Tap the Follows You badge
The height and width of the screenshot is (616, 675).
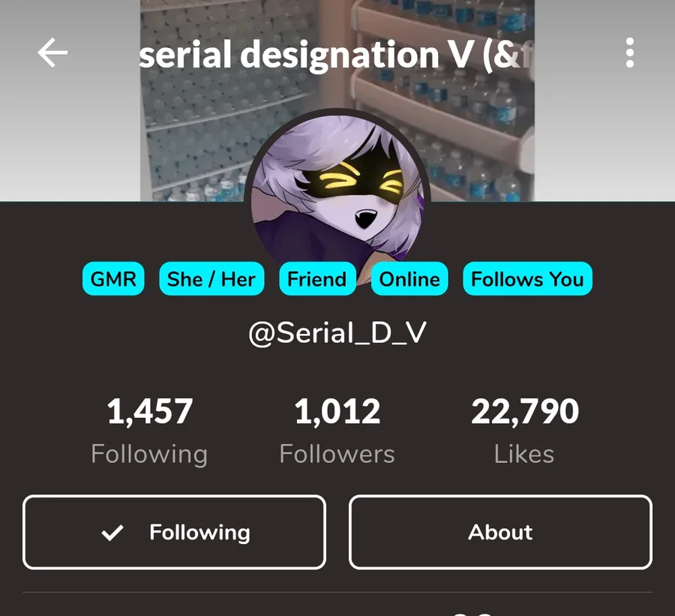[x=527, y=278]
